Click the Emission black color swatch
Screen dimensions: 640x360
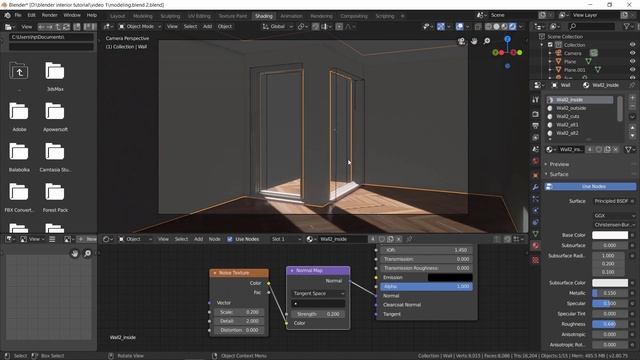[450, 278]
